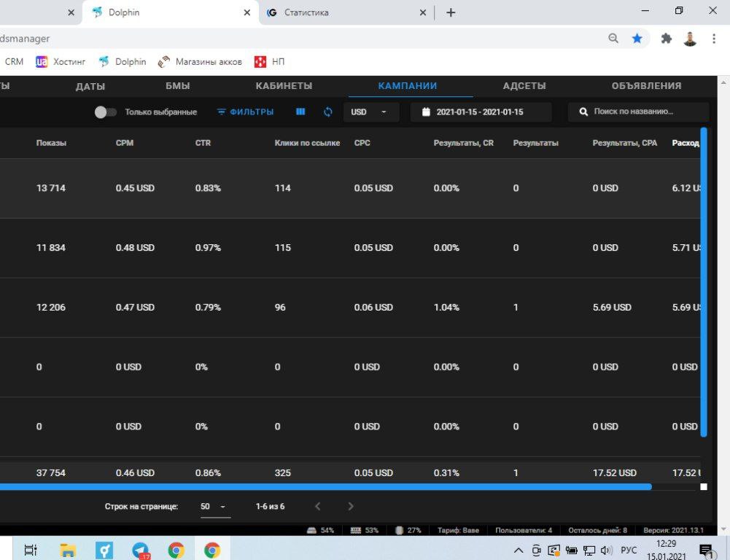The image size is (730, 560).
Task: Close the Dolphin tab
Action: (x=246, y=12)
